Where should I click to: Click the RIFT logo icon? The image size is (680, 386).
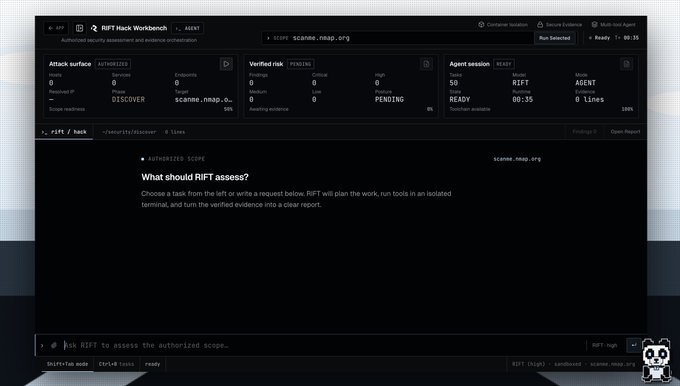[x=94, y=28]
